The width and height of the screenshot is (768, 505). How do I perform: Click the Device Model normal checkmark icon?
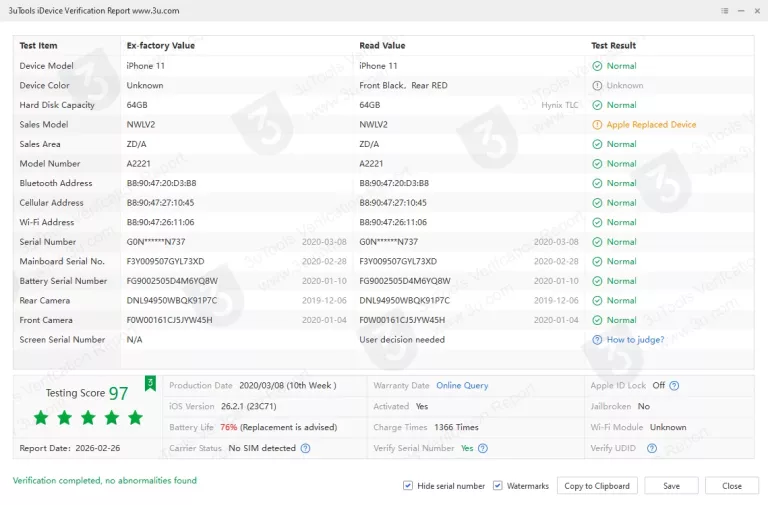pyautogui.click(x=597, y=66)
